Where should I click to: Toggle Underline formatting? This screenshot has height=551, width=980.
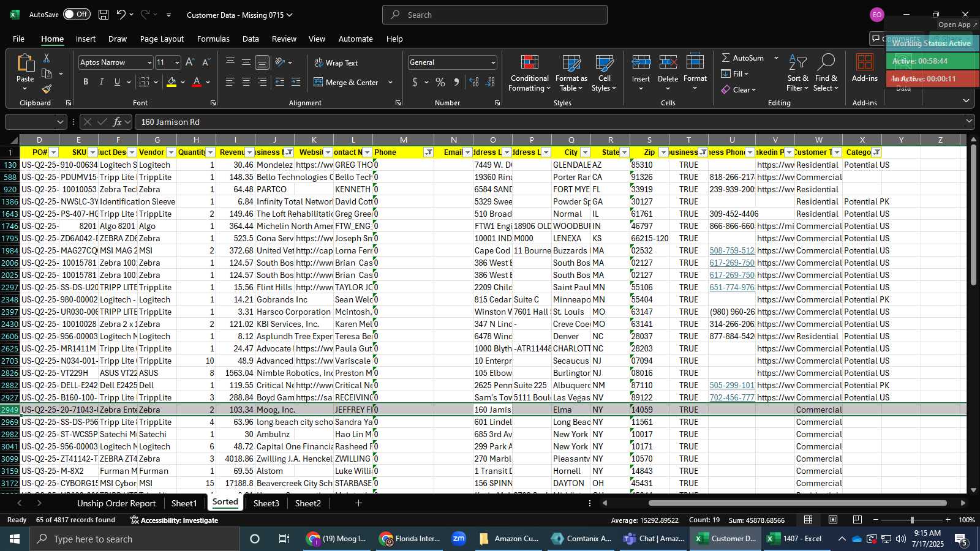[117, 82]
